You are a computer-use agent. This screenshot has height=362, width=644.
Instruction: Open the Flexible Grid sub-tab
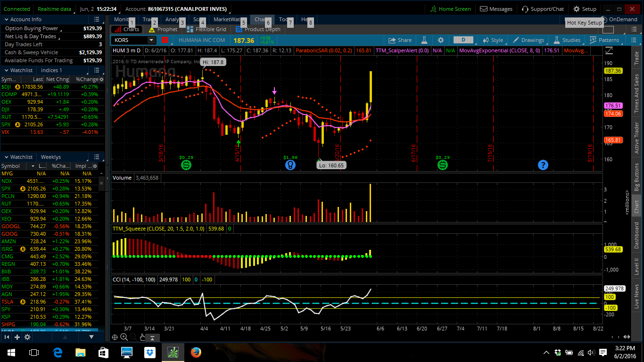click(206, 29)
